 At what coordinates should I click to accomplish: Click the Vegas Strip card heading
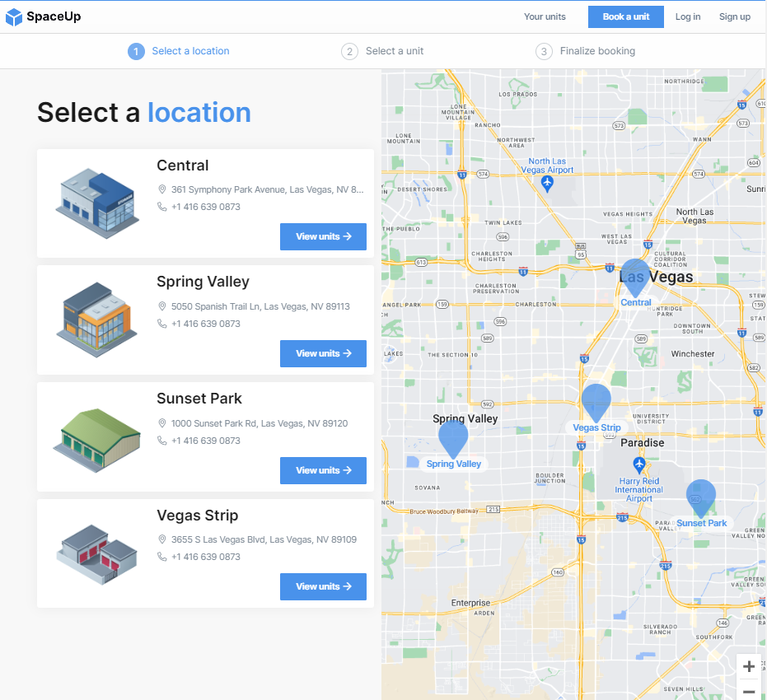[197, 516]
